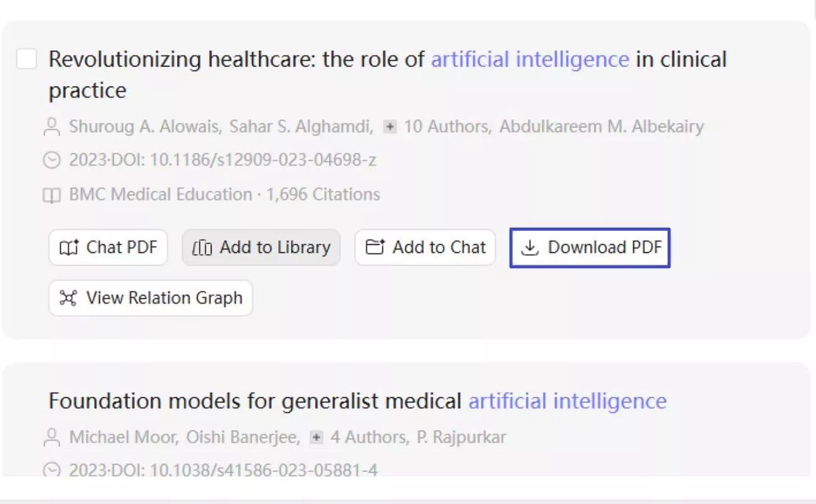Image resolution: width=816 pixels, height=504 pixels.
Task: Click the person icon beside Michael Moor
Action: [x=51, y=436]
